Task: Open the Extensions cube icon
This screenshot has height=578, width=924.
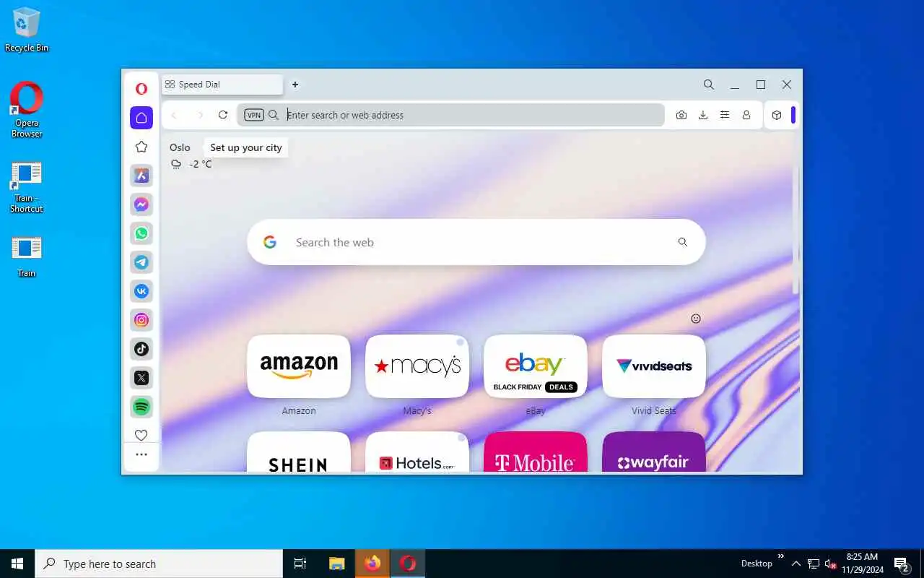Action: tap(777, 115)
